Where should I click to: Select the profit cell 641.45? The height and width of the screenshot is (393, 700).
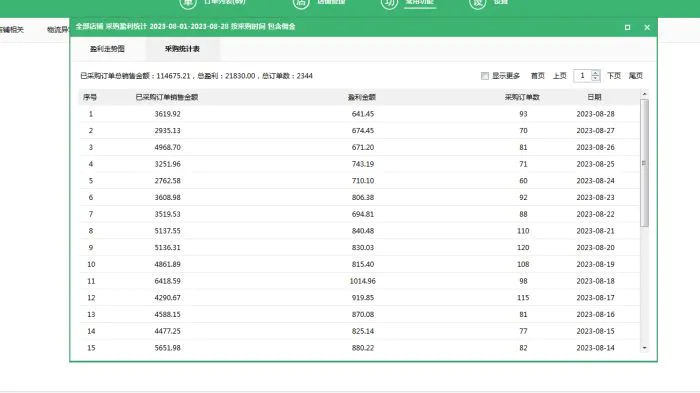click(362, 114)
